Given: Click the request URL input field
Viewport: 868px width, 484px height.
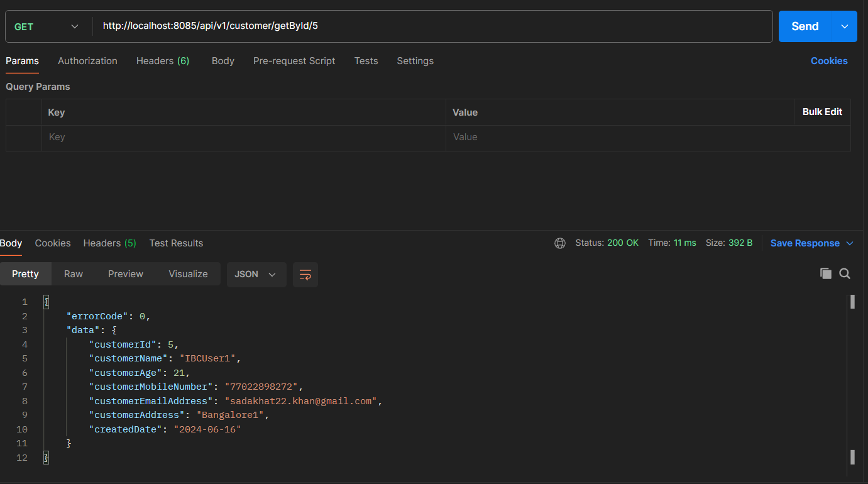Looking at the screenshot, I should 432,26.
